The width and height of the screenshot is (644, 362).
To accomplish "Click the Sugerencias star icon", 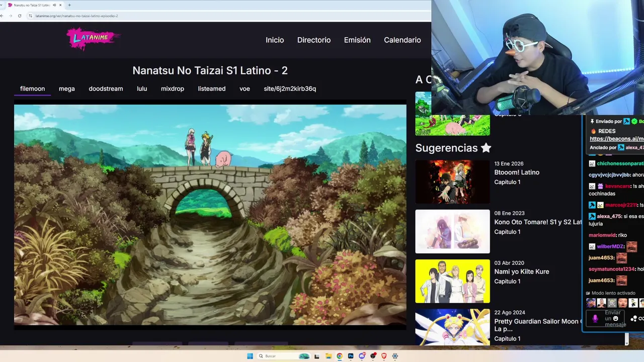I will 486,147.
